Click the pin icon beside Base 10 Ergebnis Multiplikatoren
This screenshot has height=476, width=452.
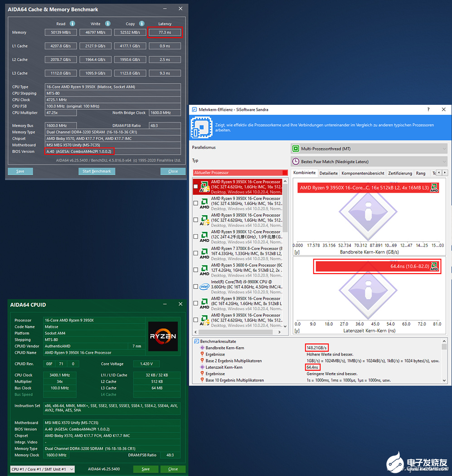202,380
